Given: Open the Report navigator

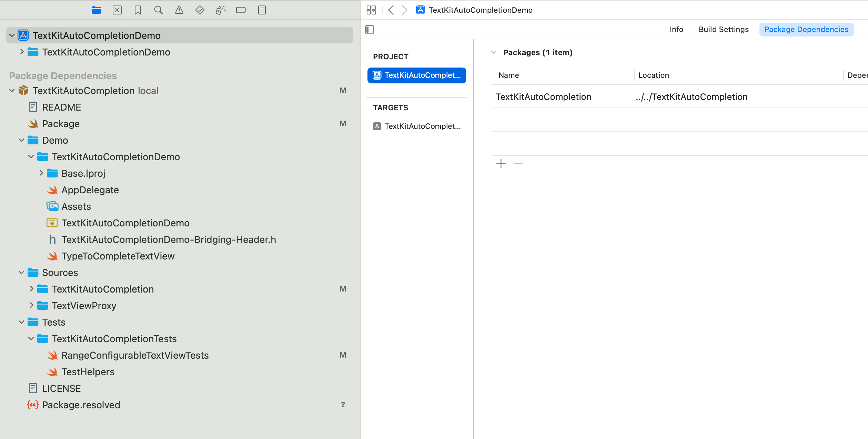Looking at the screenshot, I should point(262,10).
